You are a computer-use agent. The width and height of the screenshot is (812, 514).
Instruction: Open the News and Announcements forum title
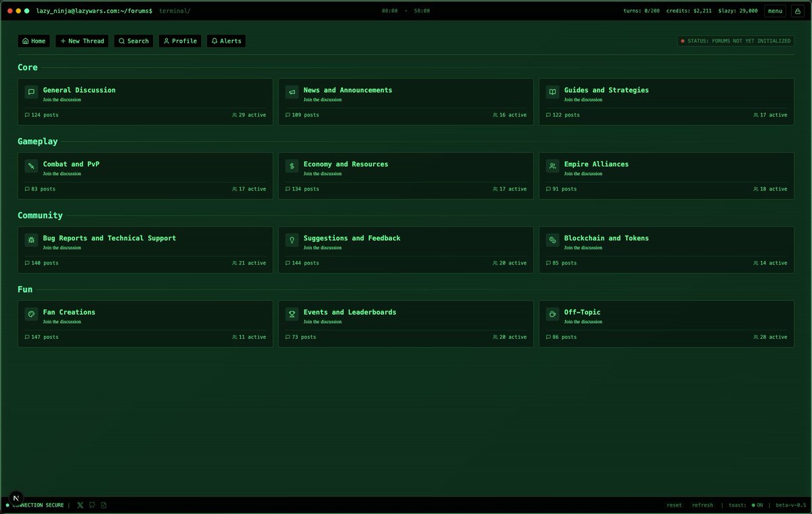(348, 90)
